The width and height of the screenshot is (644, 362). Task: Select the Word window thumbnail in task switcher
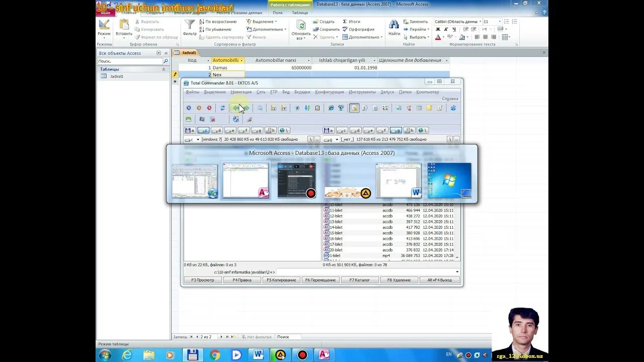(398, 180)
